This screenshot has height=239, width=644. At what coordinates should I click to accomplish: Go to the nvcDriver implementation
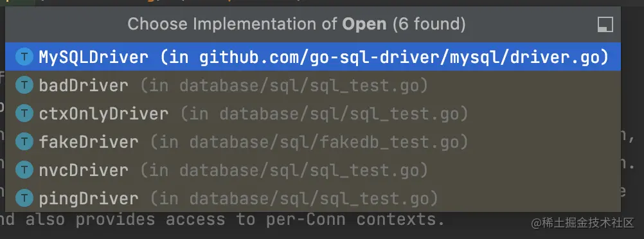312,170
